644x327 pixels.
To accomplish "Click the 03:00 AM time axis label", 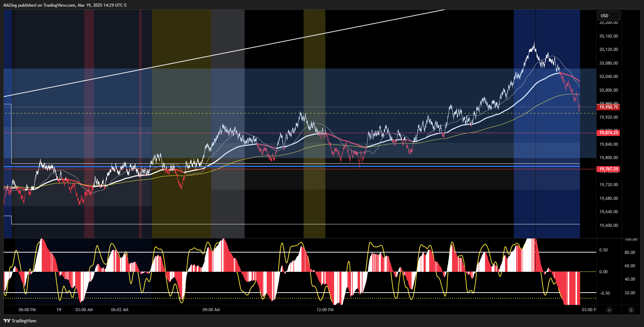I will (x=84, y=310).
